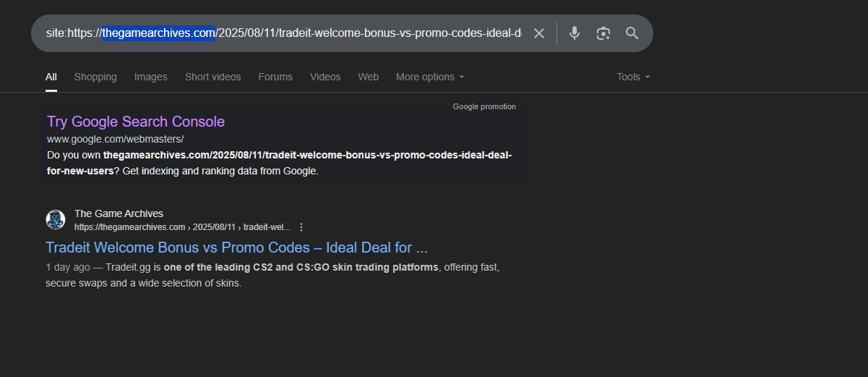Expand the More options dropdown
This screenshot has width=868, height=377.
[430, 77]
